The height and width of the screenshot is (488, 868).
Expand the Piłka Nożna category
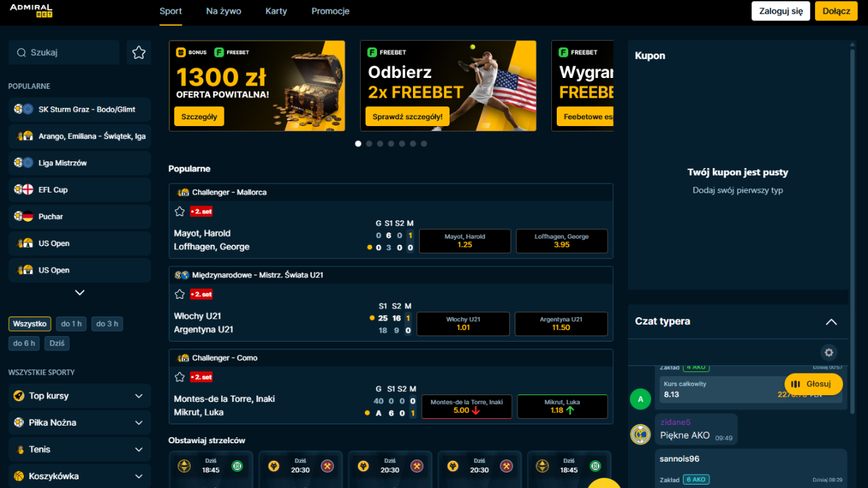pos(139,422)
